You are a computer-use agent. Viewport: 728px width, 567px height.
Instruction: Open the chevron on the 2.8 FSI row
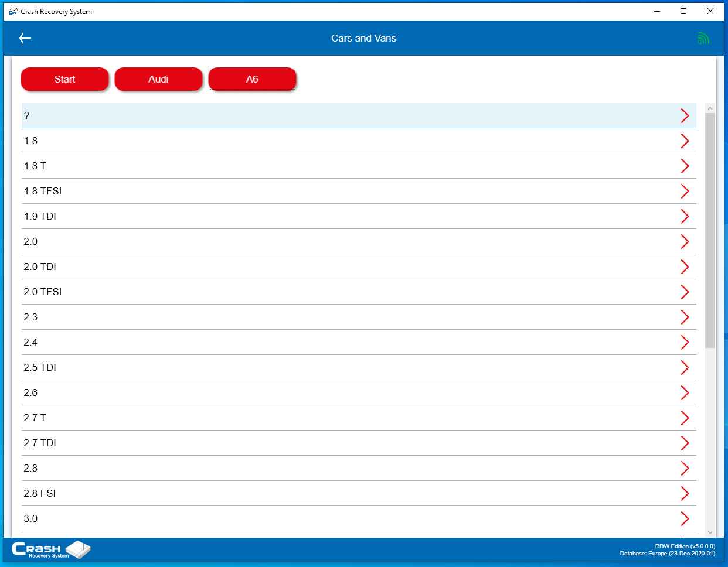click(x=685, y=493)
